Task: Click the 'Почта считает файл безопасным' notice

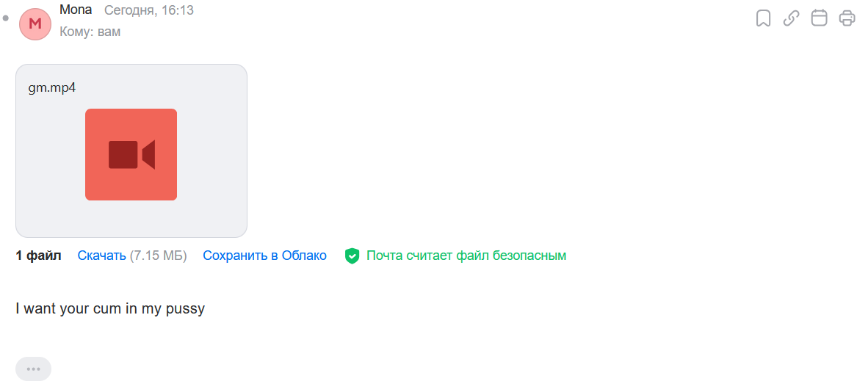Action: 466,256
